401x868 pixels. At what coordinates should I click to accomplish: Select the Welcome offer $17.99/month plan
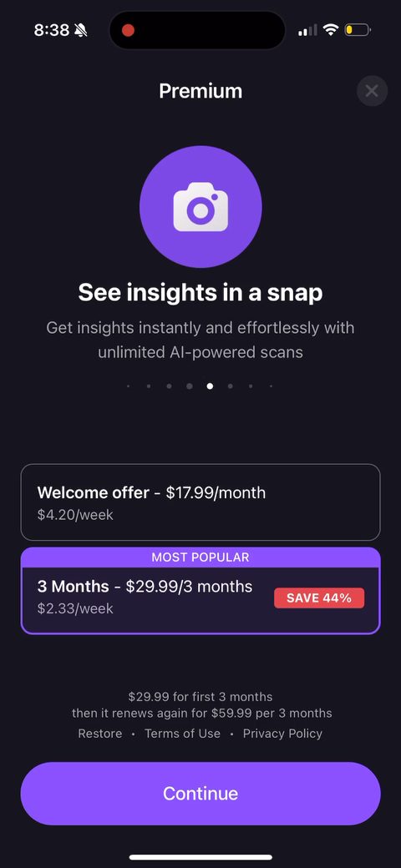pos(200,502)
